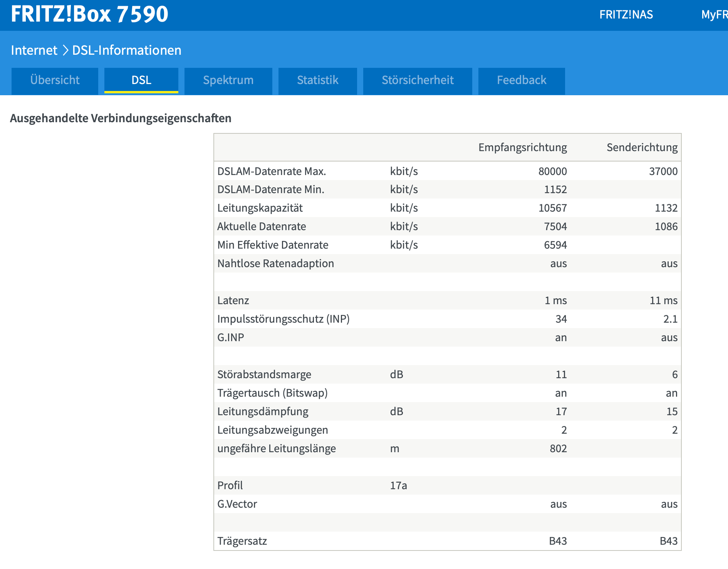Viewport: 728px width, 569px height.
Task: Click the Aktuelle Datenrate label
Action: pos(262,227)
